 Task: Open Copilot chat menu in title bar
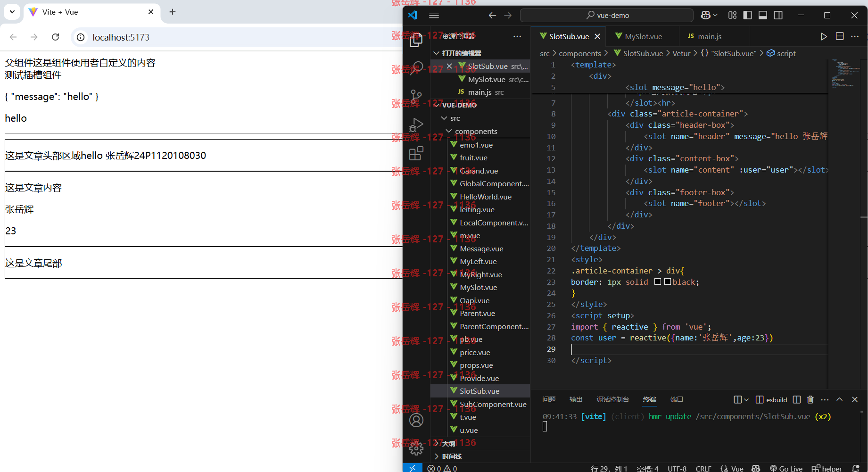tap(709, 15)
